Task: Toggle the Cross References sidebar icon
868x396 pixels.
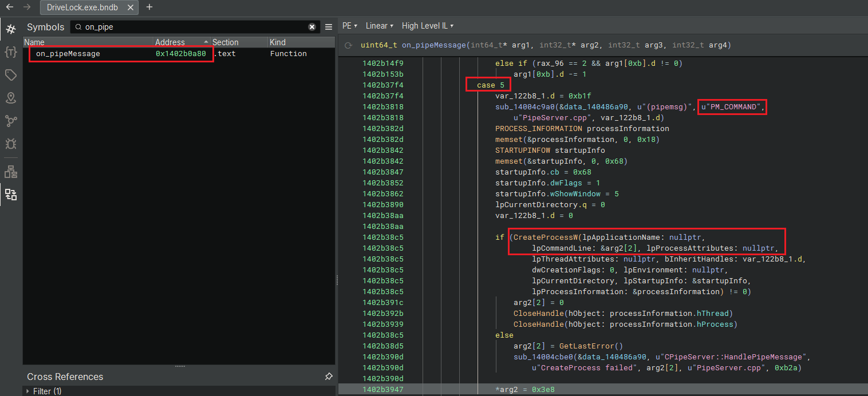Action: (x=10, y=194)
